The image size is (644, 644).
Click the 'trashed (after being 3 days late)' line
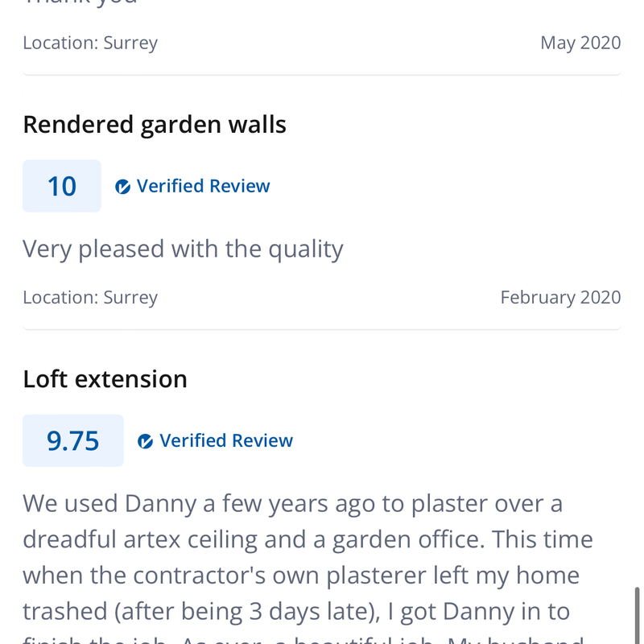pyautogui.click(x=296, y=612)
